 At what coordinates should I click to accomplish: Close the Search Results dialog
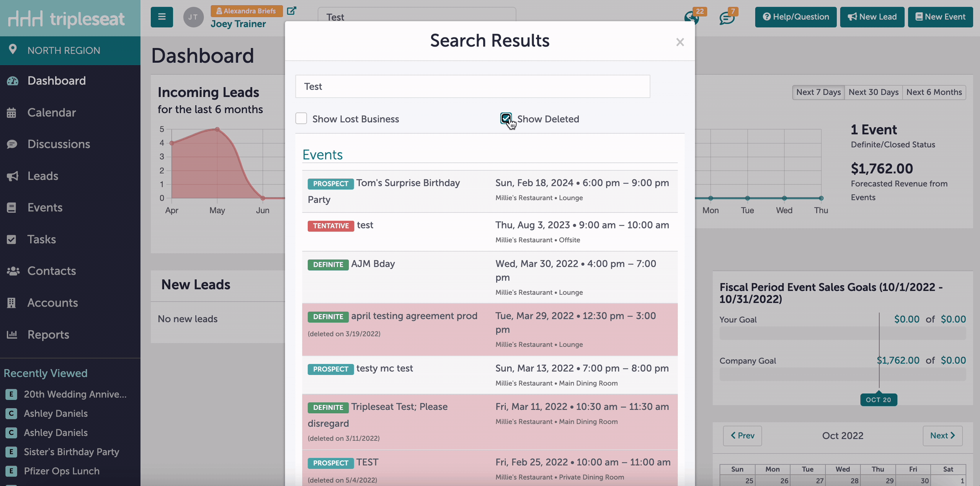tap(680, 42)
